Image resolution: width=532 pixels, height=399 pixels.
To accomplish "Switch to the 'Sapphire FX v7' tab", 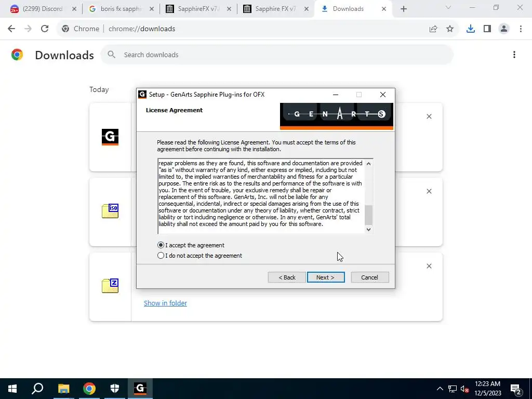I will click(x=271, y=9).
